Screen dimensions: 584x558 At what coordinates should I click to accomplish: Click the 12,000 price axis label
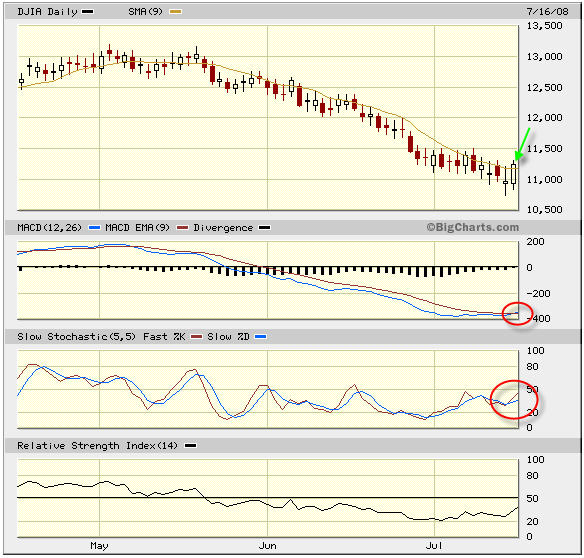[x=544, y=118]
